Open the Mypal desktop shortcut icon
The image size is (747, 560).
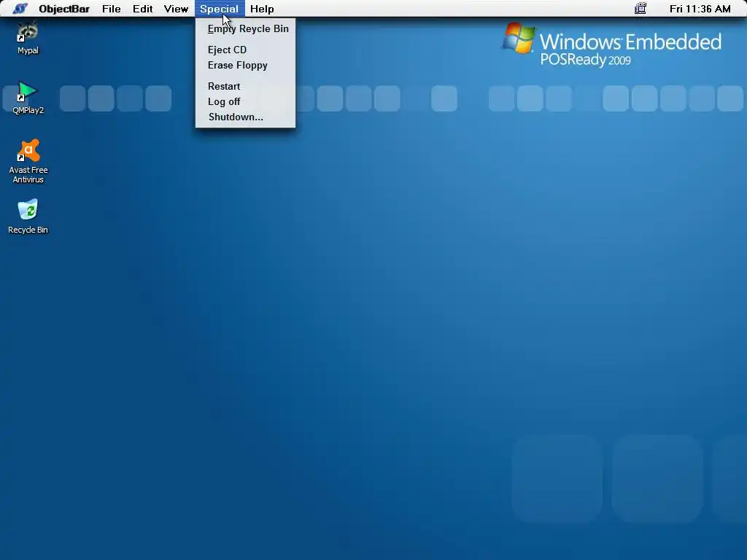coord(28,31)
